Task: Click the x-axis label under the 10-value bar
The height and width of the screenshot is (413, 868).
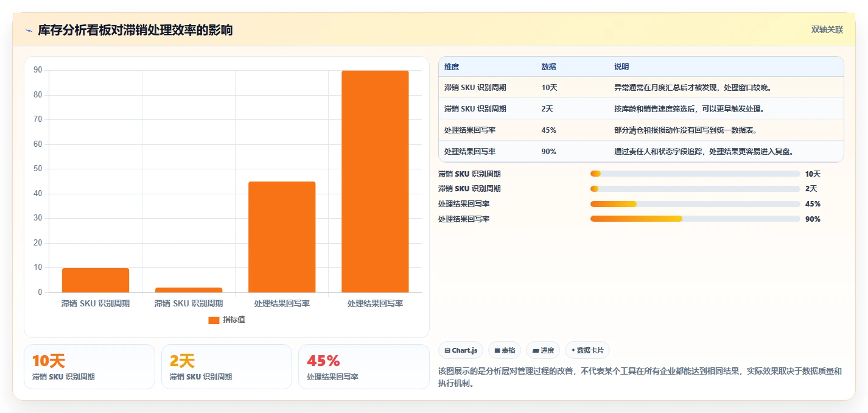Action: [96, 303]
